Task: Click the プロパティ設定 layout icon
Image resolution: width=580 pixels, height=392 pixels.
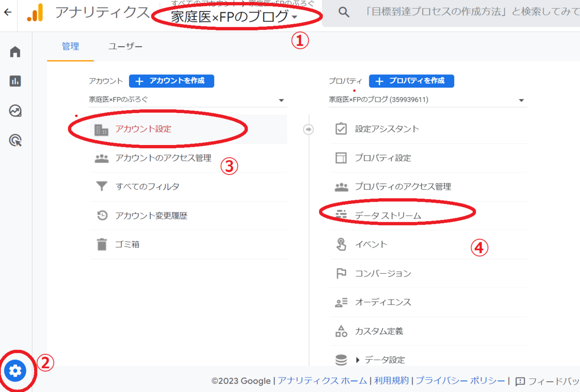Action: (341, 158)
